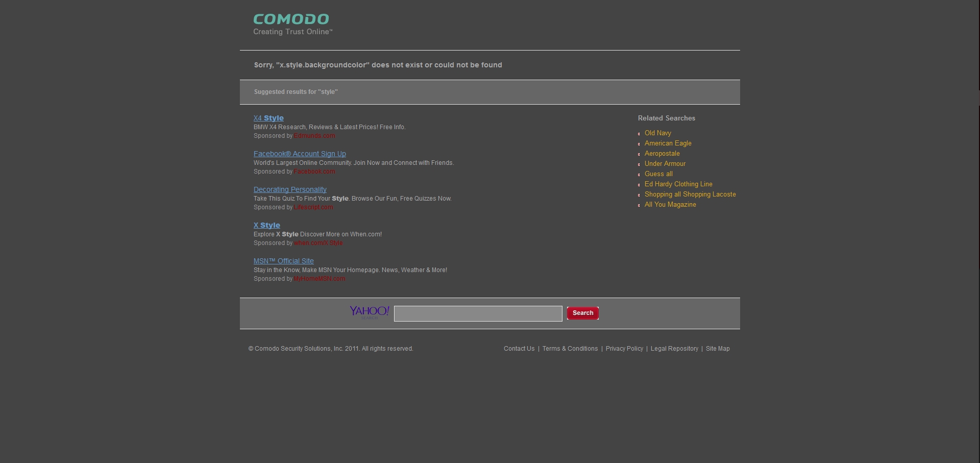This screenshot has height=463, width=980.
Task: Open the X4 Style link
Action: point(268,118)
